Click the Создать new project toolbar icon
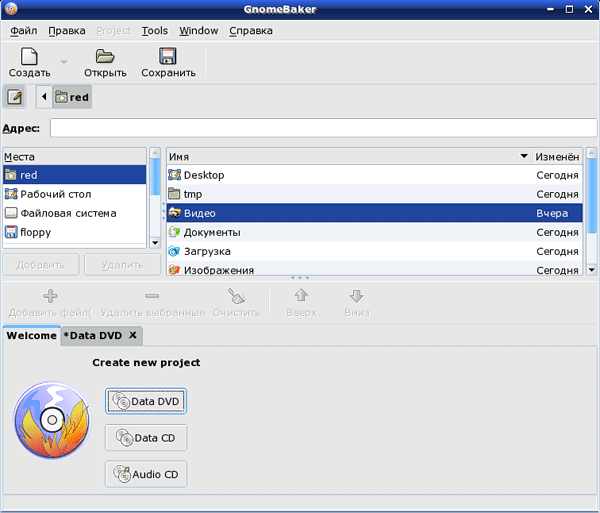 29,57
